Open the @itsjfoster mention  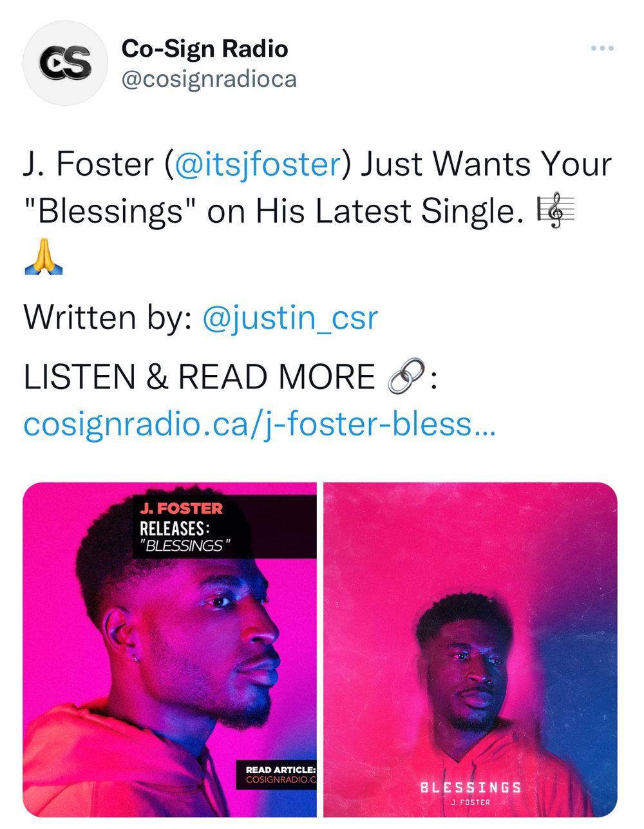click(258, 164)
